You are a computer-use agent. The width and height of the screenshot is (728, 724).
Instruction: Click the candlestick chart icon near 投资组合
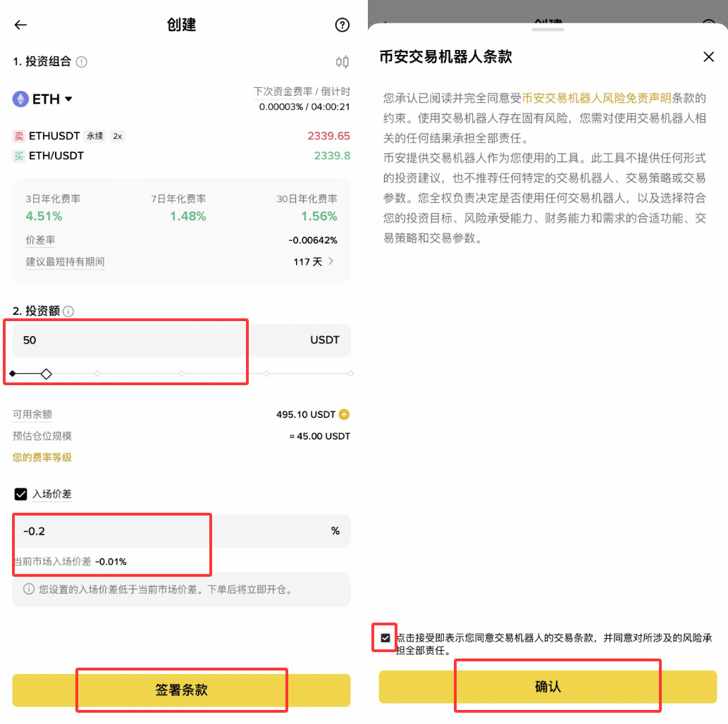342,62
